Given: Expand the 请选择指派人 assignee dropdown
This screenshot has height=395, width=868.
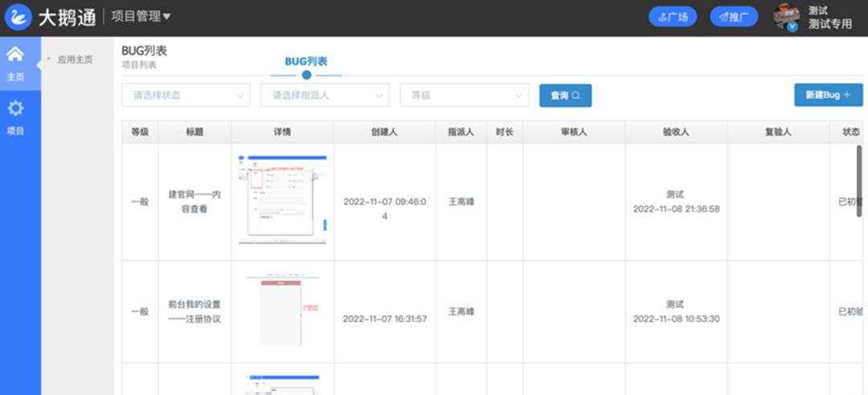Looking at the screenshot, I should 325,96.
